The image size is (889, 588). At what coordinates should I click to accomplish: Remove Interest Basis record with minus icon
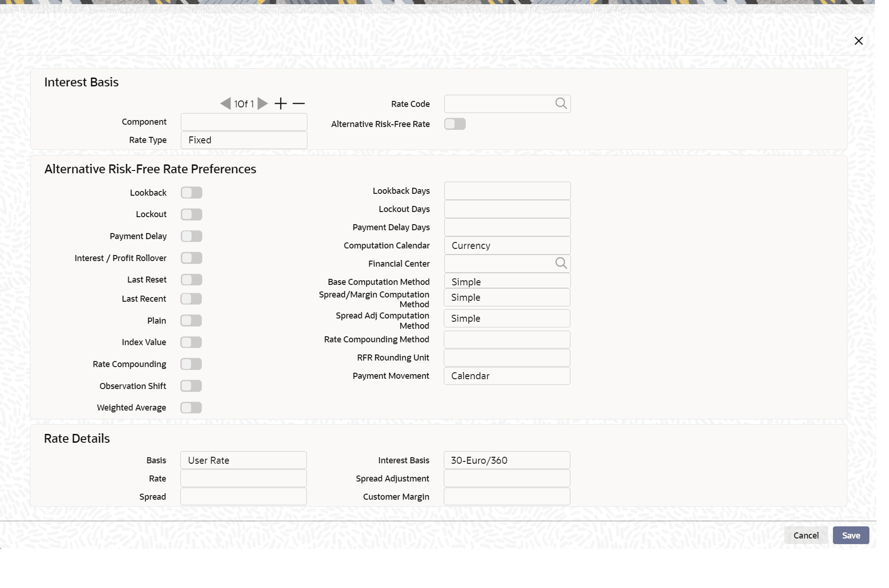(x=299, y=104)
